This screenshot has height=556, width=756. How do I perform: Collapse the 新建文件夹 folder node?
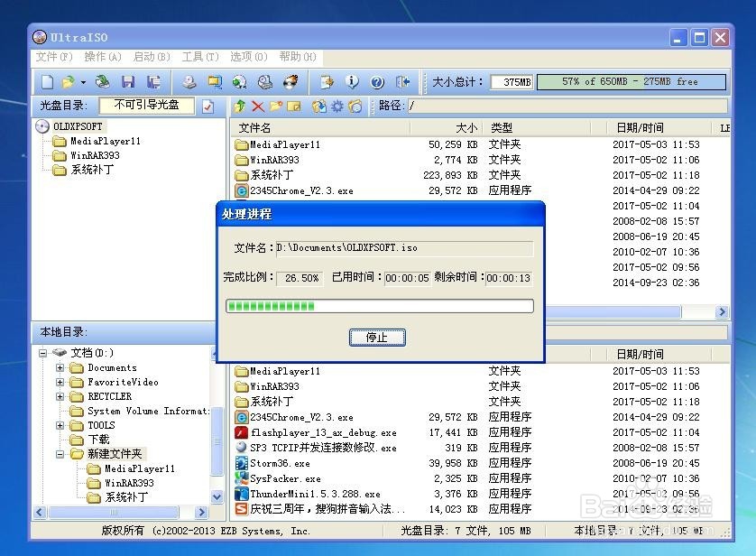(x=60, y=454)
